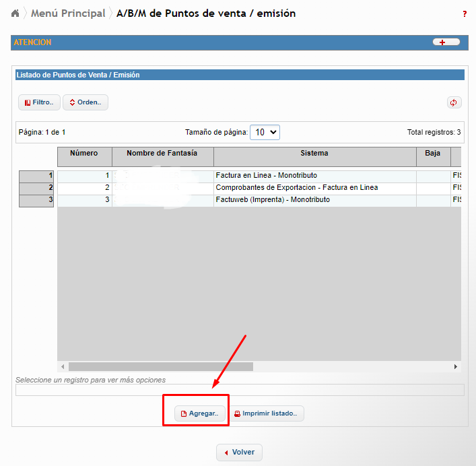
Task: Click the horizontal scrollbar right arrow
Action: 455,366
